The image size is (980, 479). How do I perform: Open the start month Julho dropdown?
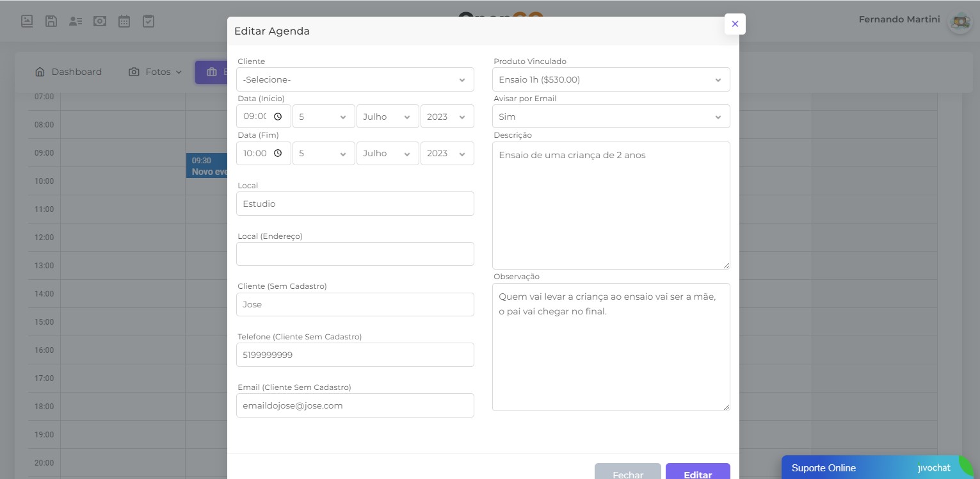[387, 117]
